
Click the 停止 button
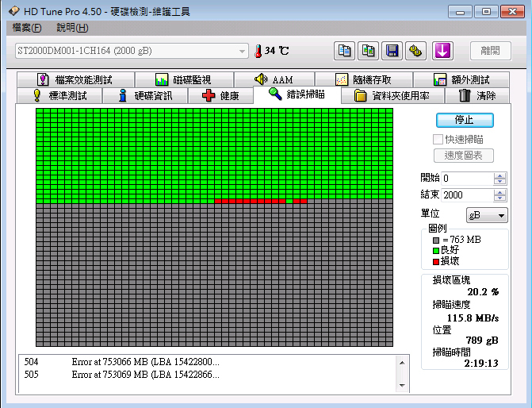coord(465,121)
